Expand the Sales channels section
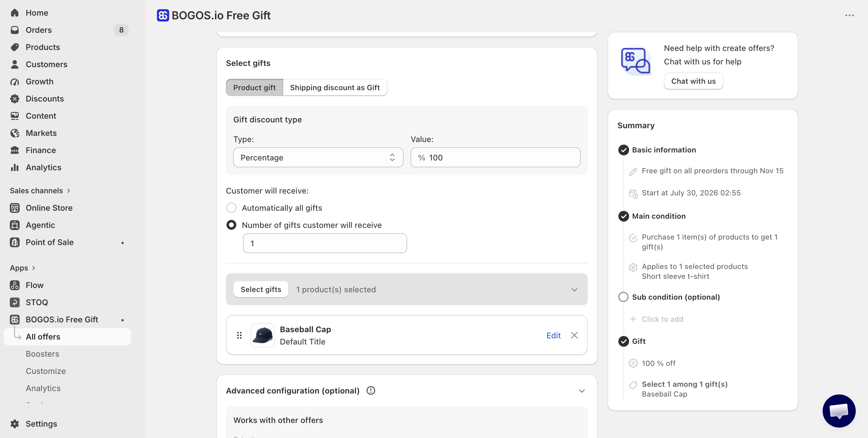Screen dimensions: 868x438 (x=40, y=191)
